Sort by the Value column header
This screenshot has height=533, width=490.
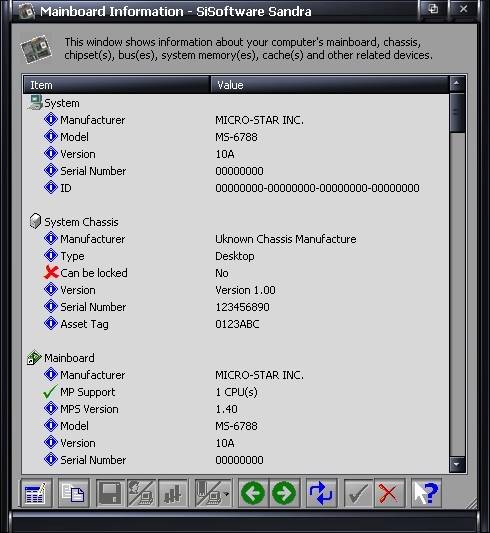point(330,85)
